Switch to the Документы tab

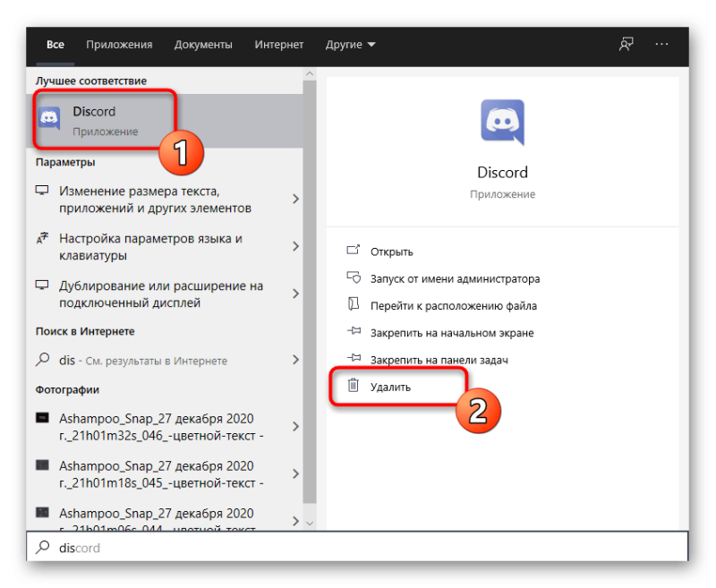click(x=203, y=45)
